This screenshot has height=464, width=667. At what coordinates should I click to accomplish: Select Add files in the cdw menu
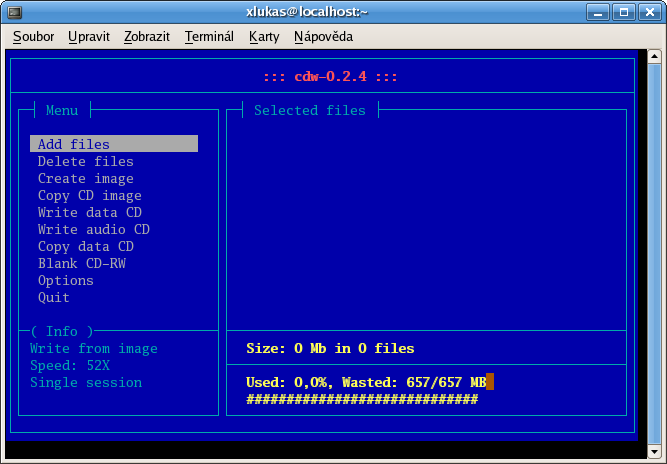[74, 144]
